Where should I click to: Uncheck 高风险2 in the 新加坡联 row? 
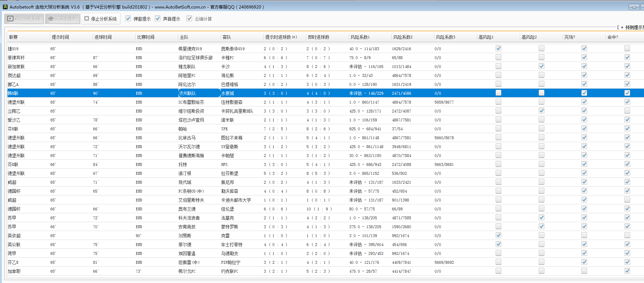click(x=541, y=66)
